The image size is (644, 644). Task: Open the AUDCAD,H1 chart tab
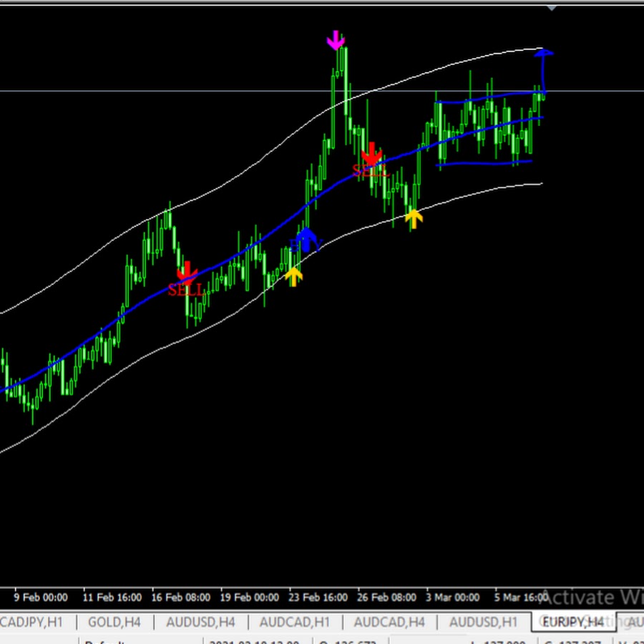point(294,622)
